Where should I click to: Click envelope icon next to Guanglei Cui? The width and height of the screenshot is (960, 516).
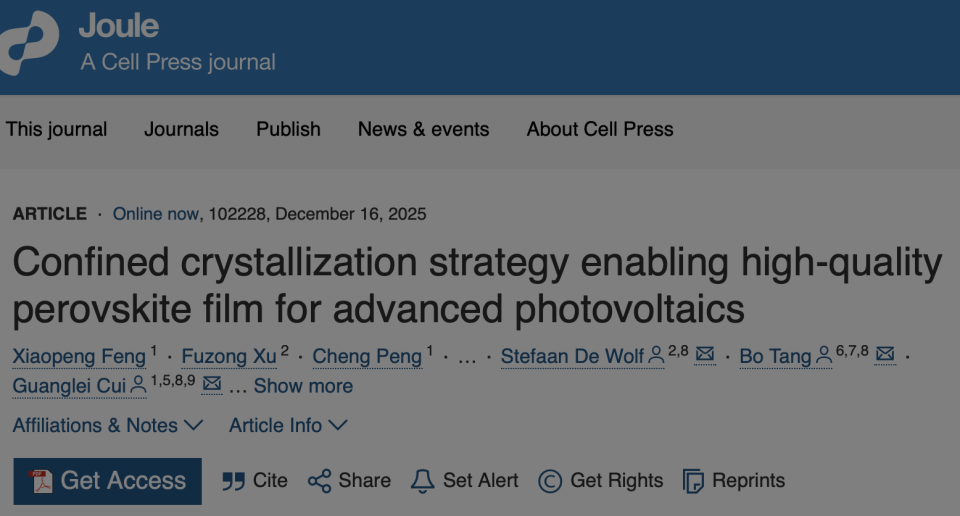click(212, 385)
